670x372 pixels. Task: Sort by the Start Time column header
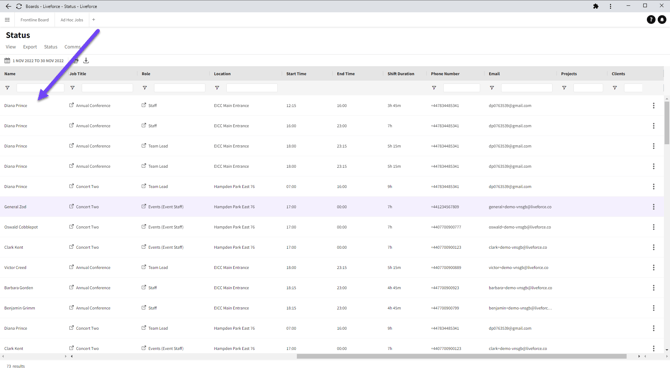[x=296, y=74]
